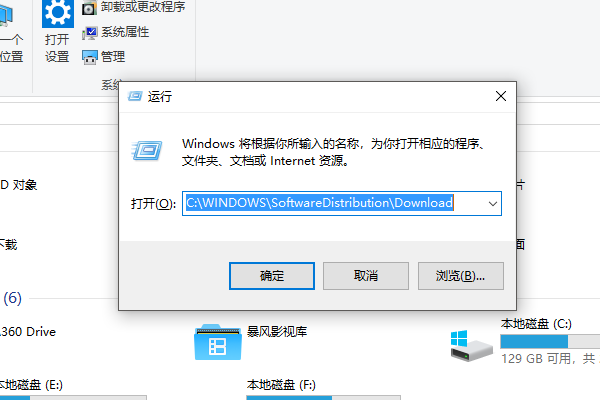
Task: Expand the Open field history dropdown
Action: coord(492,204)
